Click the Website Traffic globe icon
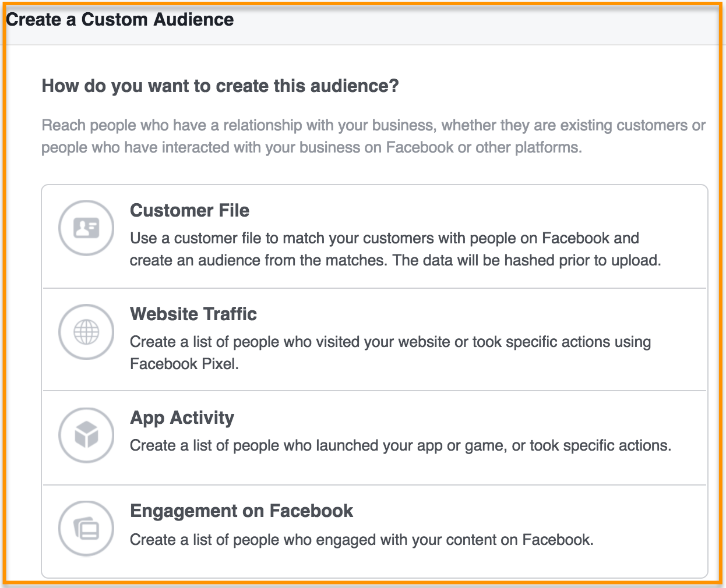Screen dimensions: 726x588 (86, 332)
